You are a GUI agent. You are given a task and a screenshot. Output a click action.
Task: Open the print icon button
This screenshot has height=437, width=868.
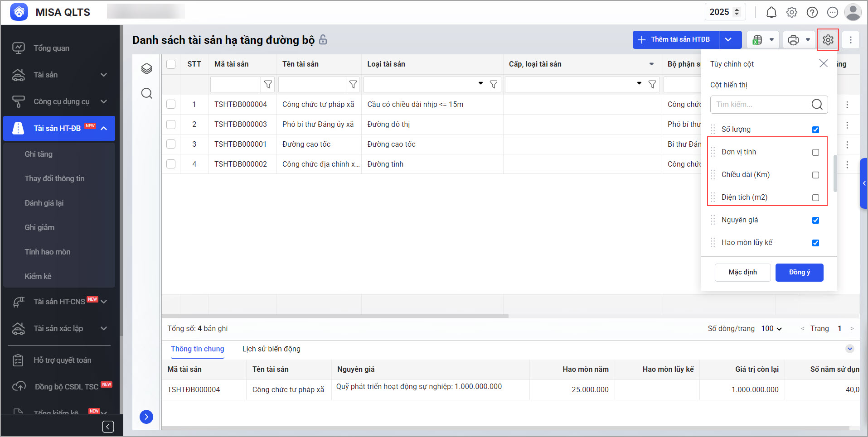(x=793, y=40)
